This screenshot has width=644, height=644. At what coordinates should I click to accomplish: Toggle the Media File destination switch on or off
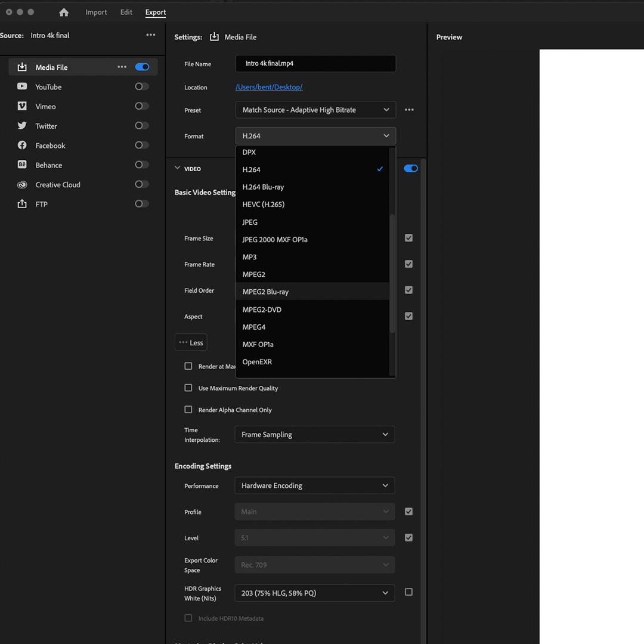[x=142, y=67]
